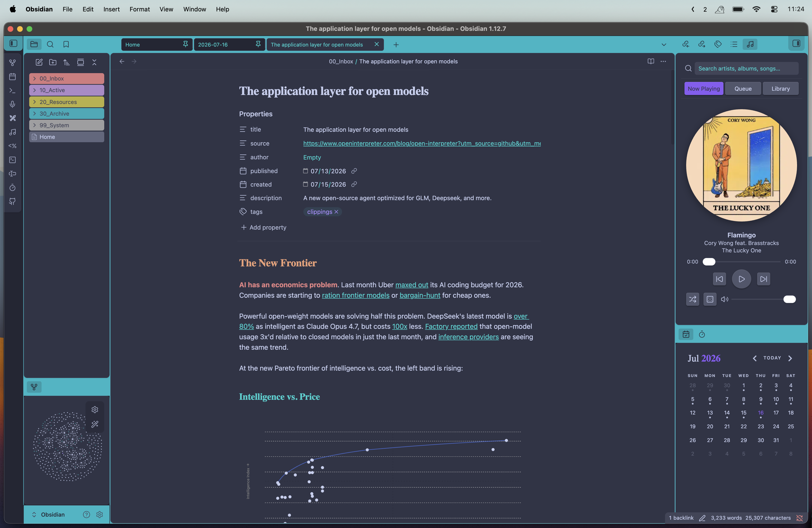Open more options for the note
The height and width of the screenshot is (528, 812).
(x=663, y=61)
